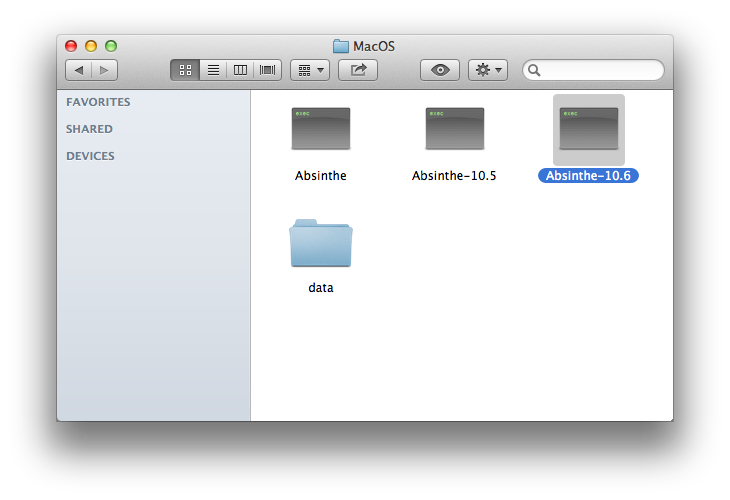Click inside the search field

coord(594,70)
